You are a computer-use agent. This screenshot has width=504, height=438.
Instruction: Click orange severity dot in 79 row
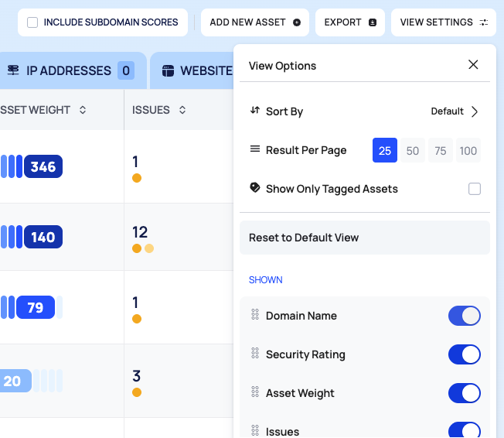(137, 319)
